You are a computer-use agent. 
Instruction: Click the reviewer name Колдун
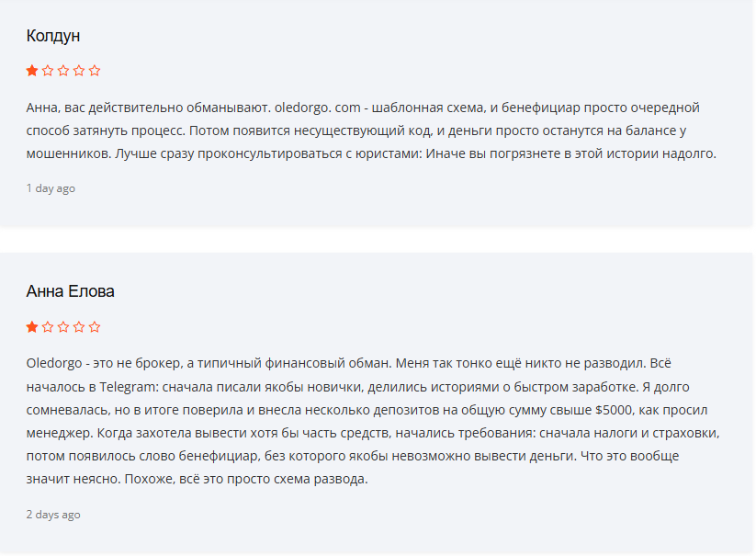tap(53, 36)
